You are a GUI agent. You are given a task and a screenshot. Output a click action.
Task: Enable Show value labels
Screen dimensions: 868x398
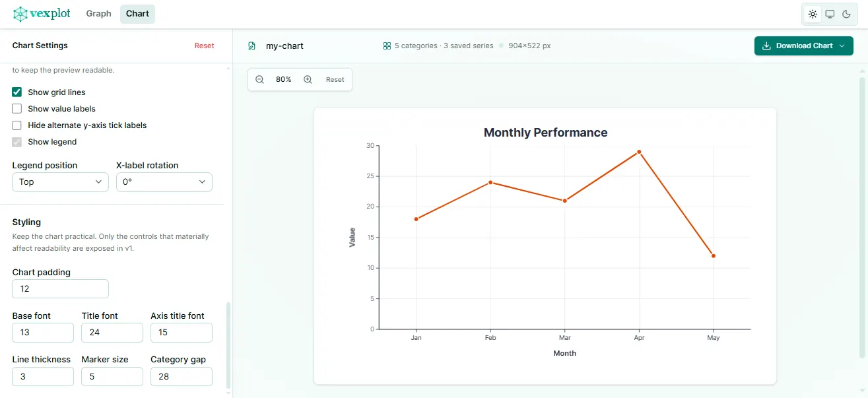pyautogui.click(x=17, y=108)
